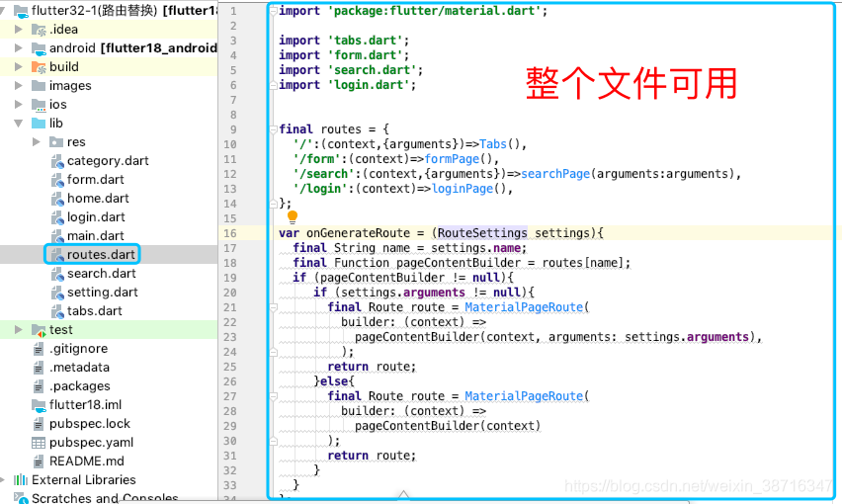Viewport: 842px width, 504px height.
Task: Expand the android module arrow
Action: pyautogui.click(x=18, y=47)
